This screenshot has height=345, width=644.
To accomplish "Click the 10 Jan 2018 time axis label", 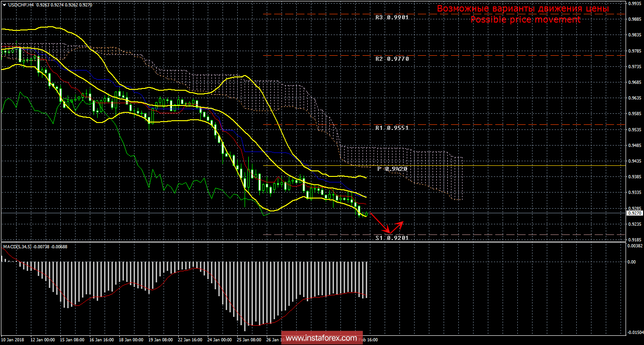I will (13, 340).
